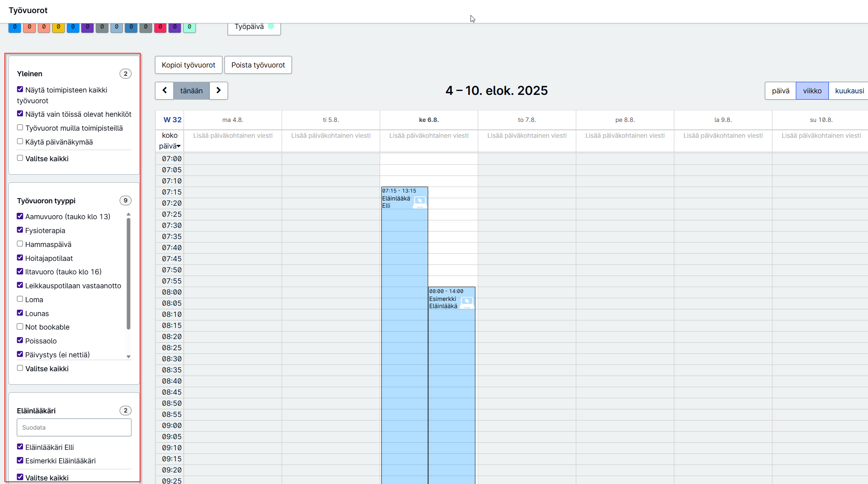The width and height of the screenshot is (868, 484).
Task: Click the shift type list scrollbar thumb
Action: click(128, 274)
